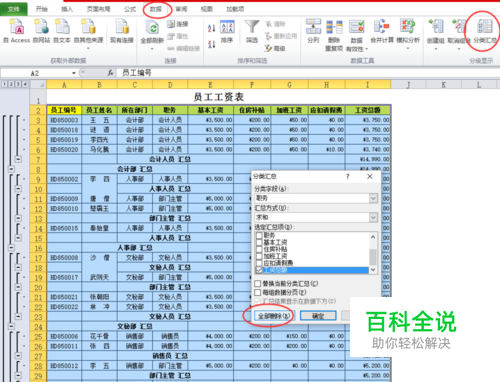Select column E header
Viewport: 500px width, 382px height.
pos(210,85)
